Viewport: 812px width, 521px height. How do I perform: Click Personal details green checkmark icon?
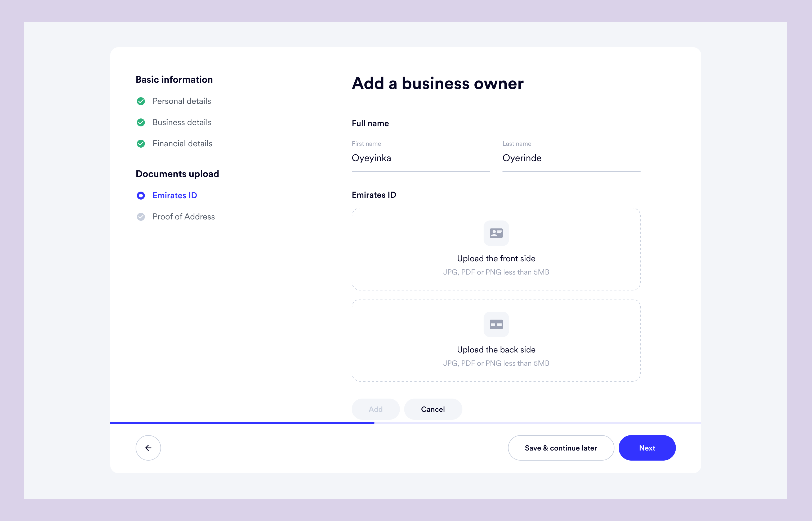pos(141,101)
